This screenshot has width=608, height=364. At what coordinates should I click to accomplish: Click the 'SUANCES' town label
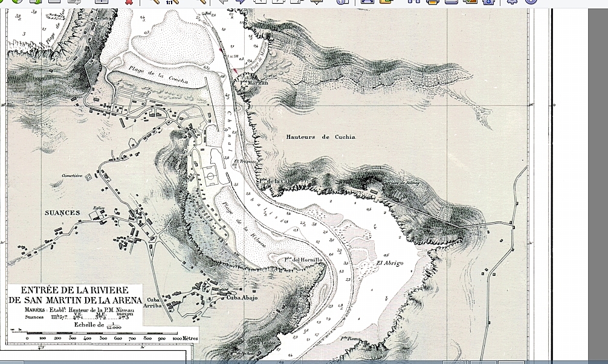[x=62, y=212]
